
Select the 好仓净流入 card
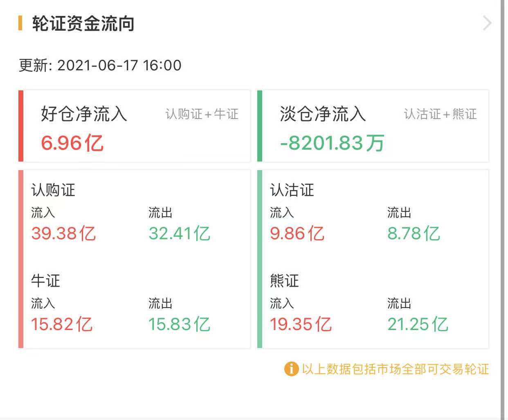click(x=135, y=126)
